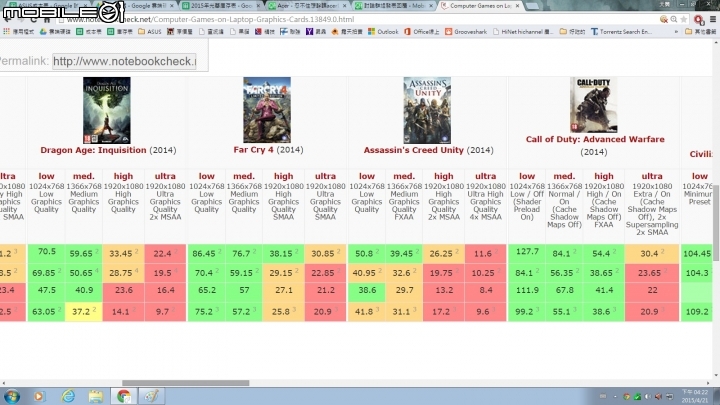The width and height of the screenshot is (720, 405).
Task: Click the yellow 37.2 cell
Action: (x=84, y=311)
